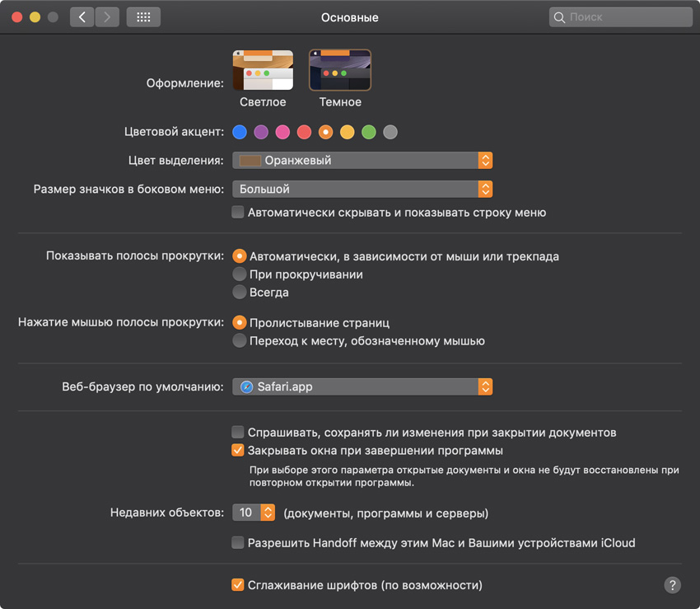Pick the pink accent color

282,132
